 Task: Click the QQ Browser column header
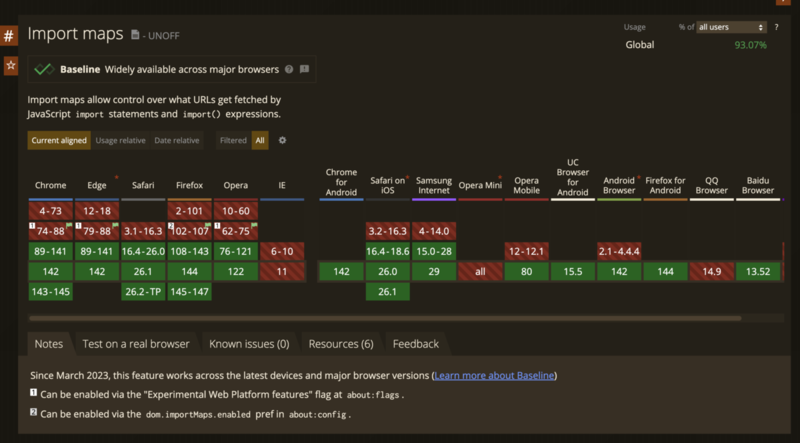(712, 185)
